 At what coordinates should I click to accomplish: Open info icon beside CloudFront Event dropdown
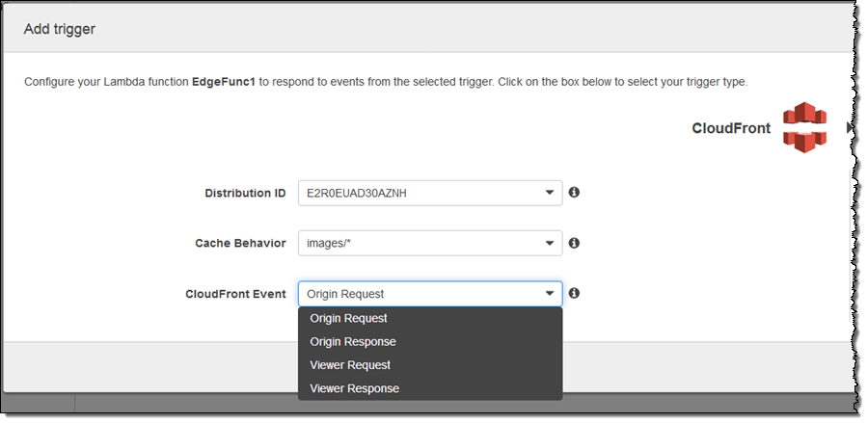574,293
